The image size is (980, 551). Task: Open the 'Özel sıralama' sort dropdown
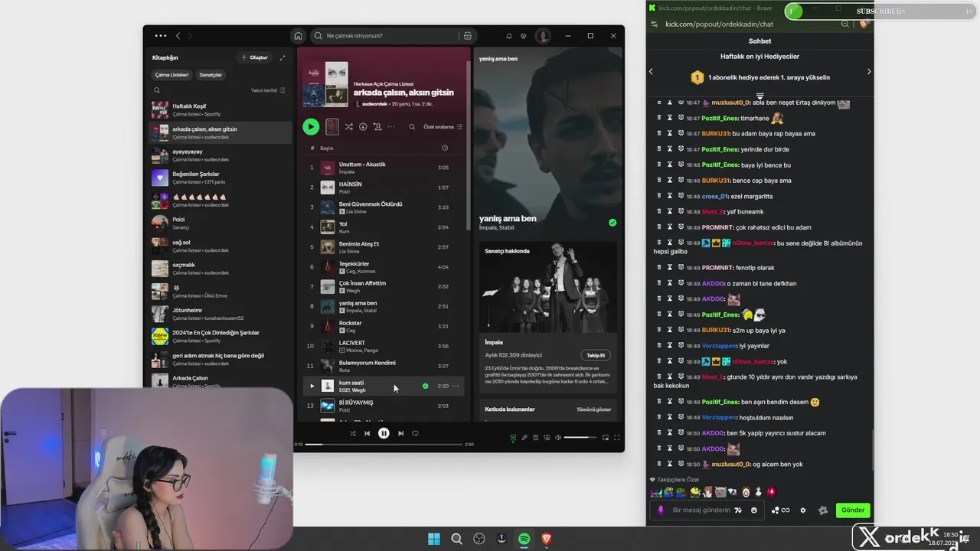443,127
